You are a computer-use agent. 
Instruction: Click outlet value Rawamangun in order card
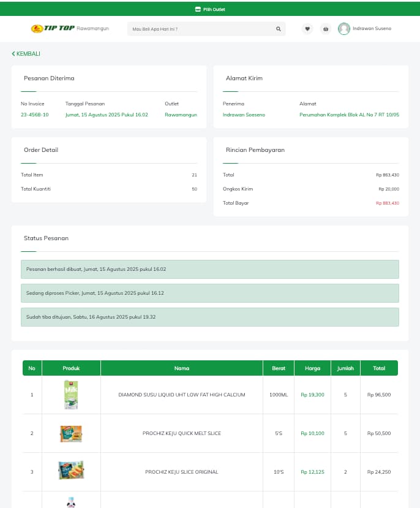tap(181, 115)
